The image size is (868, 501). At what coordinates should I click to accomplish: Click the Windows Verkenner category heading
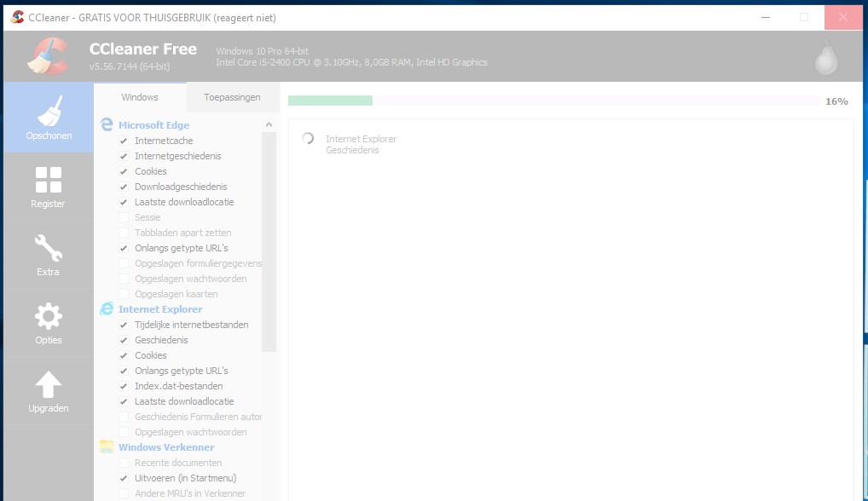click(x=166, y=446)
